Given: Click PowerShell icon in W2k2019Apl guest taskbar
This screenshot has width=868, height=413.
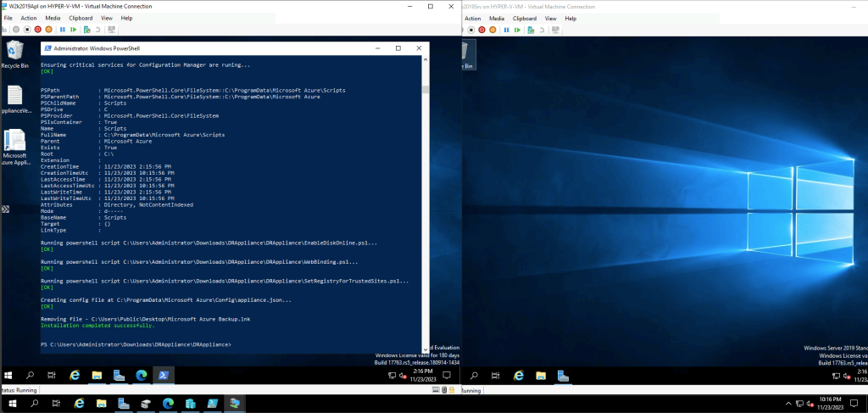Looking at the screenshot, I should [x=164, y=375].
